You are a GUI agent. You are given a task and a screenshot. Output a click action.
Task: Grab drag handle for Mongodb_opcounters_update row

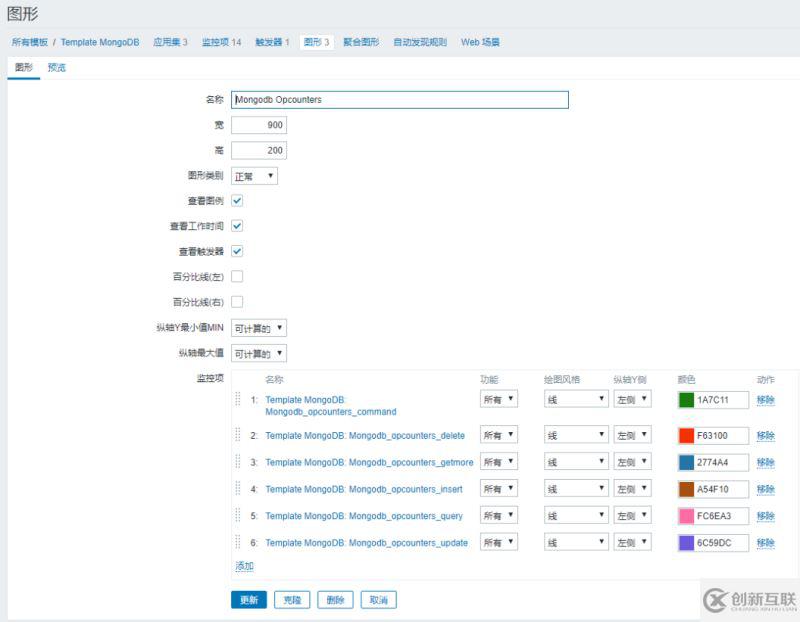point(238,542)
